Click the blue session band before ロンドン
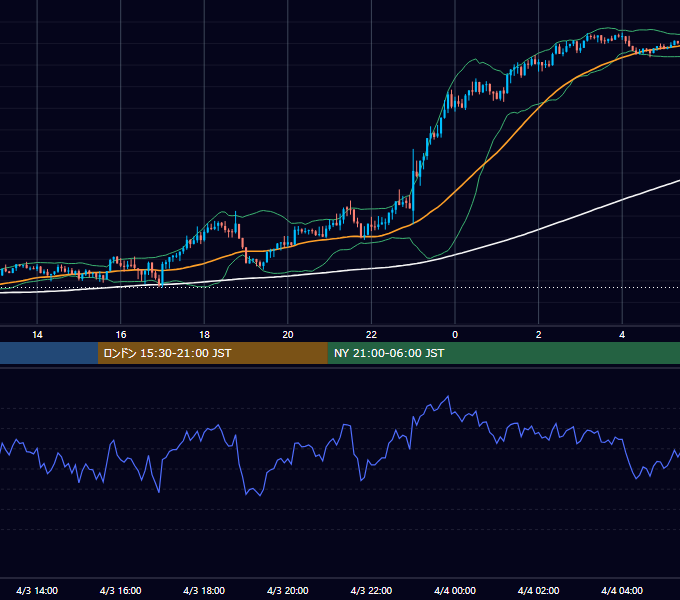680x600 pixels. pos(49,353)
